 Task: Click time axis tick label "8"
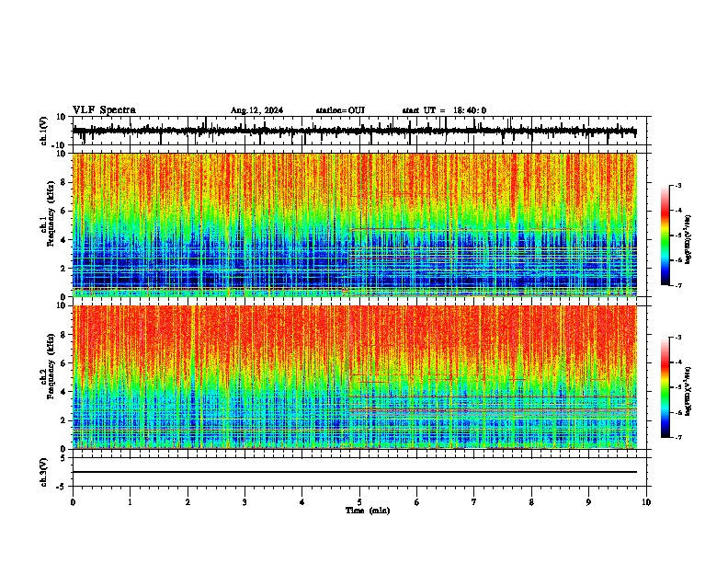(x=531, y=502)
